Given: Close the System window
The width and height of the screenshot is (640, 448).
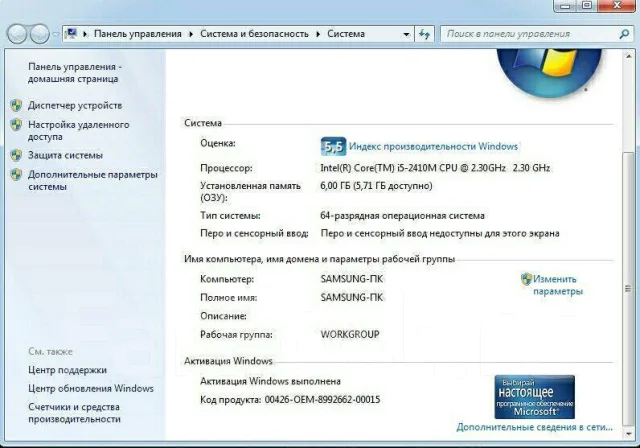Looking at the screenshot, I should pos(617,5).
